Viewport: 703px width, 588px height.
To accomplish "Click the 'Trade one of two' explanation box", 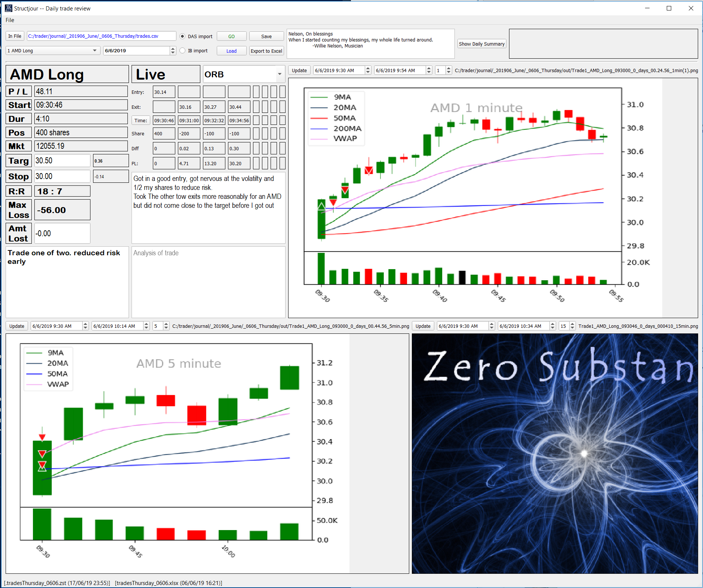I will [67, 282].
